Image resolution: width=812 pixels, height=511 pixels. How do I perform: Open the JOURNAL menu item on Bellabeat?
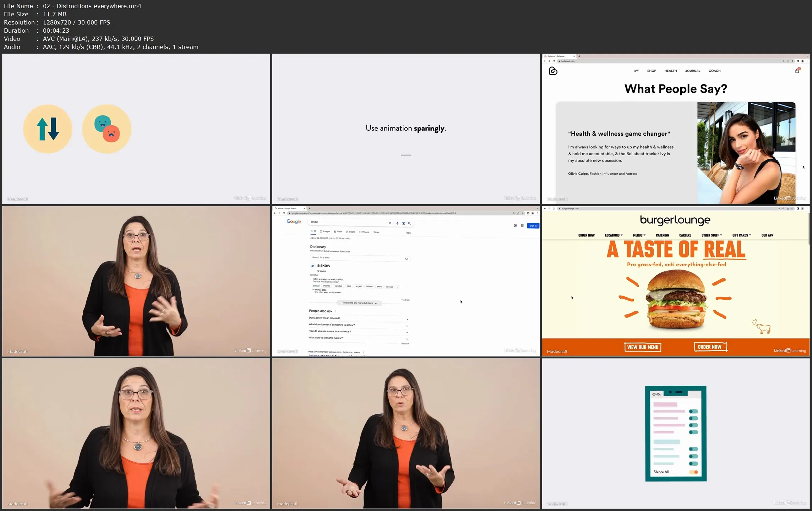[x=692, y=71]
